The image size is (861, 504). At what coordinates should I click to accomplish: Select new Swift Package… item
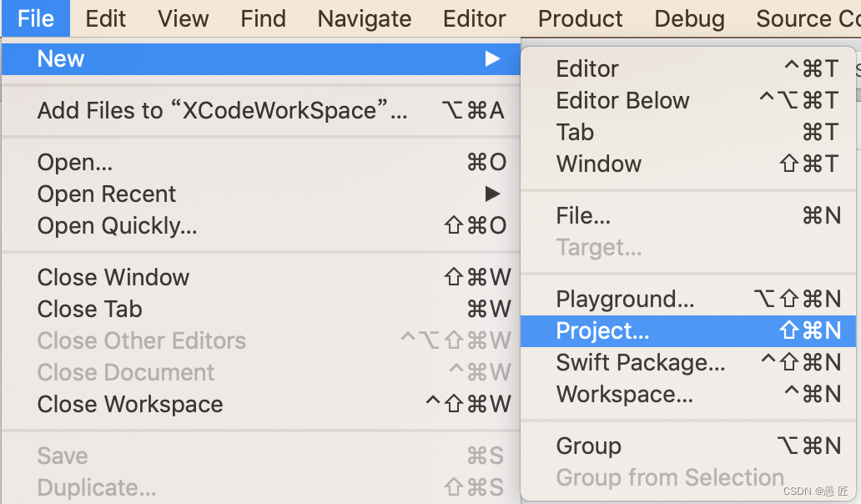point(640,363)
